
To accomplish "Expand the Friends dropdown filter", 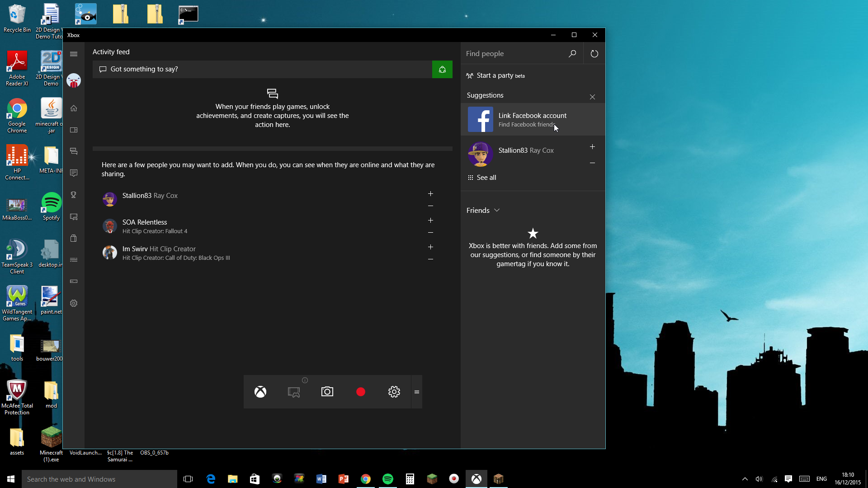I will pos(483,210).
